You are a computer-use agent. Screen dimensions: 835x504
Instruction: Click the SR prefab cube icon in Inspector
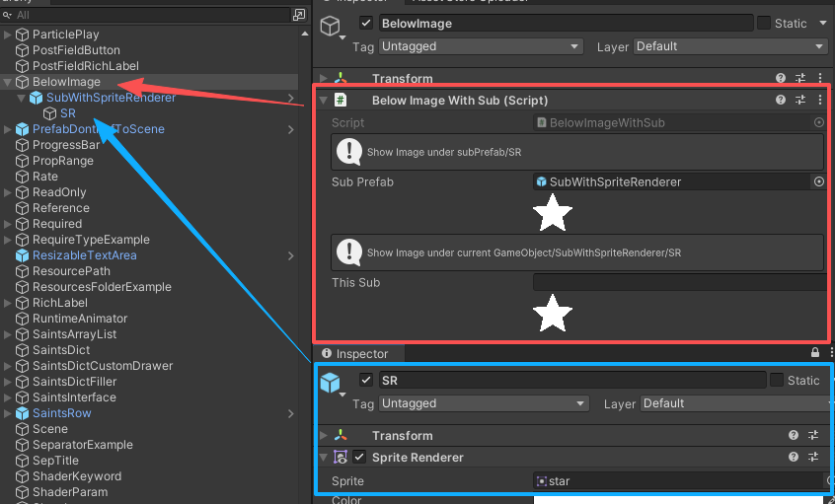(x=331, y=382)
